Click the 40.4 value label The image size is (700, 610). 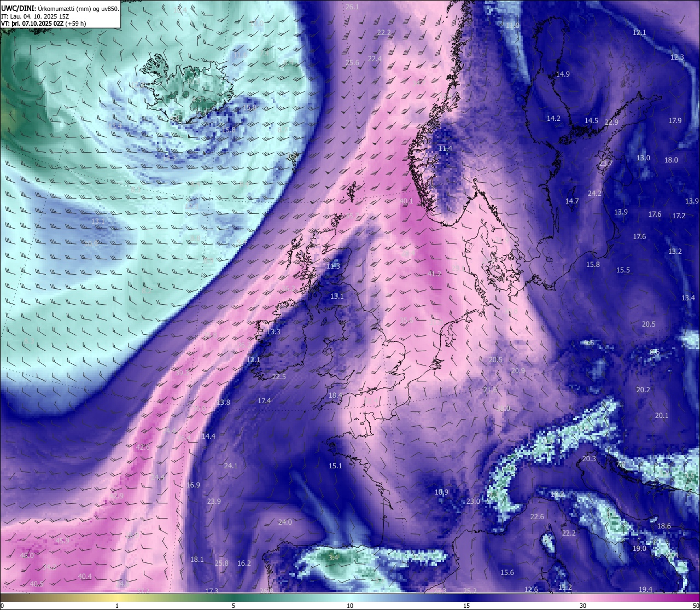[x=85, y=577]
